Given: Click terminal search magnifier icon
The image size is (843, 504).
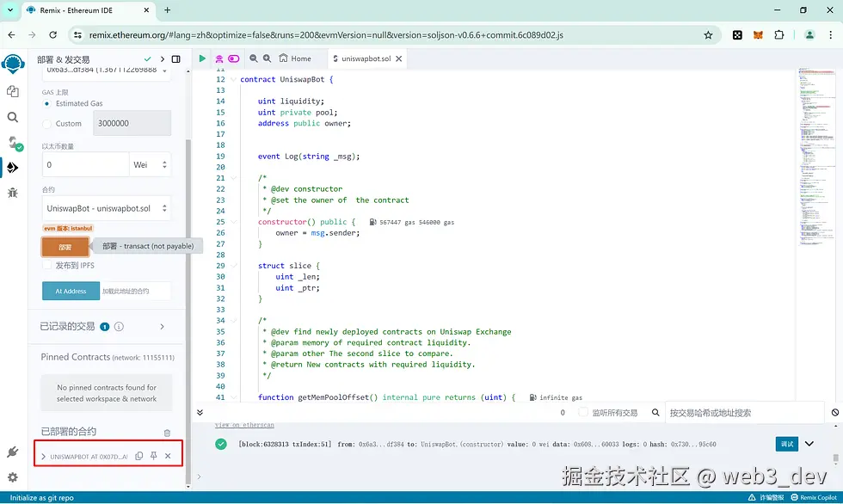Looking at the screenshot, I should coord(655,413).
